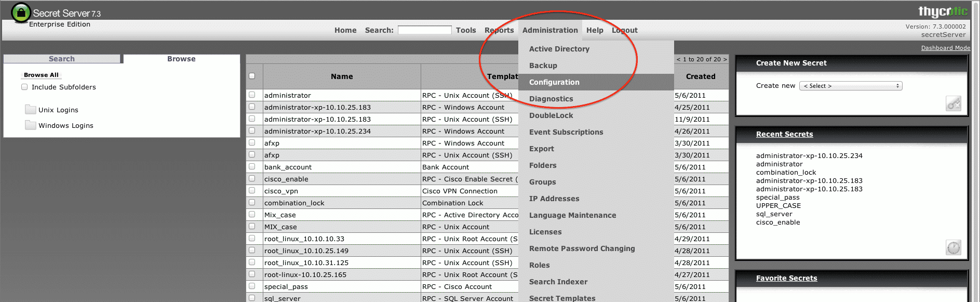Select the Unix Logins folder label
980x302 pixels.
(58, 110)
